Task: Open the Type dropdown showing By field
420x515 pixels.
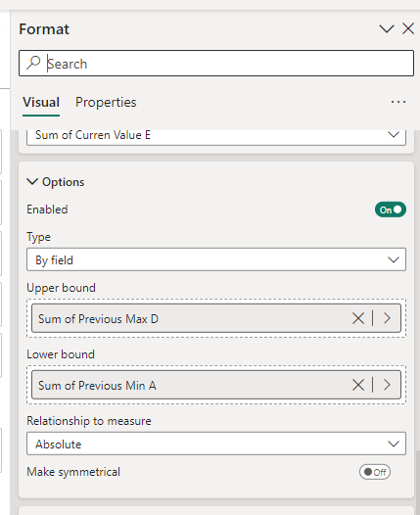Action: (216, 259)
